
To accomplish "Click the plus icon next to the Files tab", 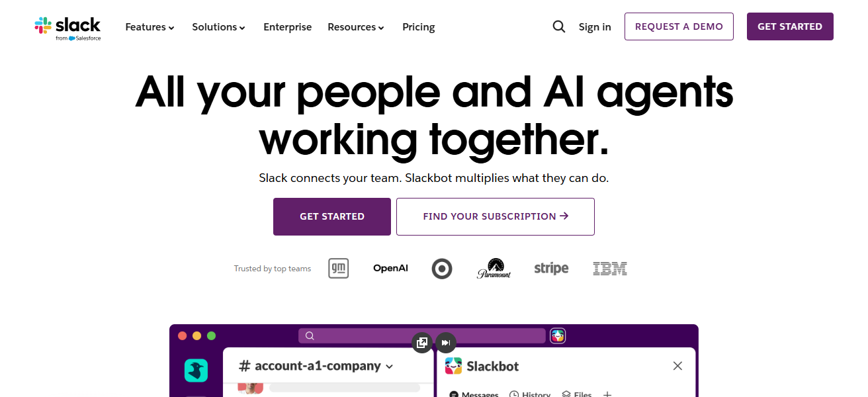I will (608, 394).
